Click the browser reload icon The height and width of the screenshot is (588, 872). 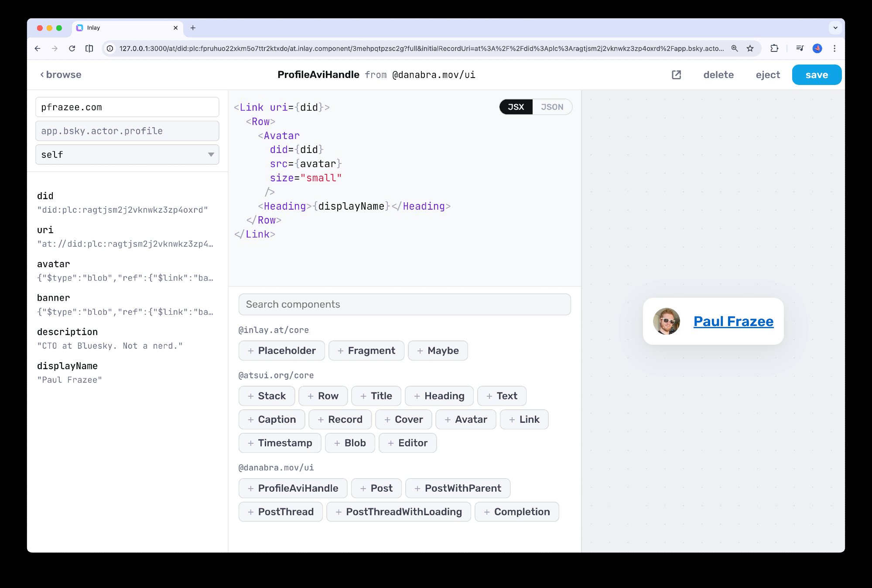coord(72,48)
